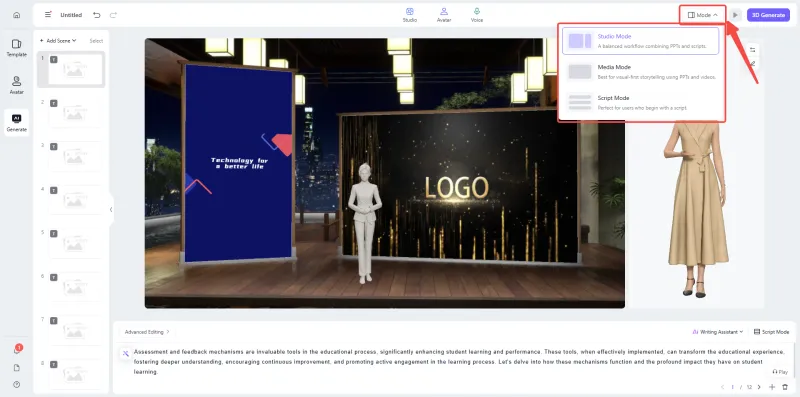The height and width of the screenshot is (397, 800).
Task: Click the preview play button beside Mode
Action: click(x=735, y=15)
